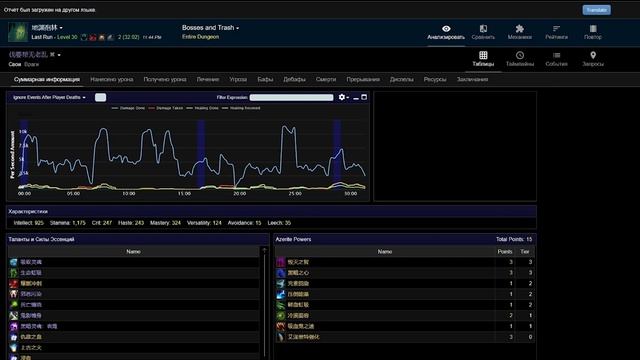Click the Mastery: 324 stat
This screenshot has width=640, height=360.
(165, 223)
